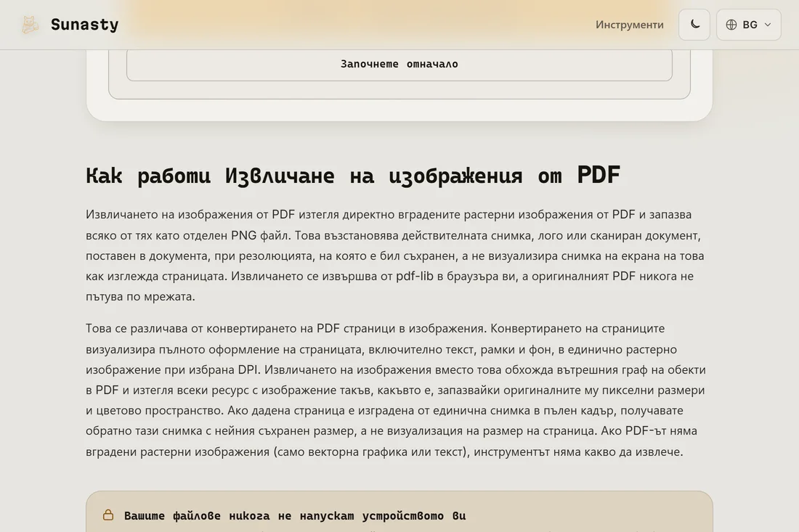Click the globe icon in language selector

click(731, 25)
